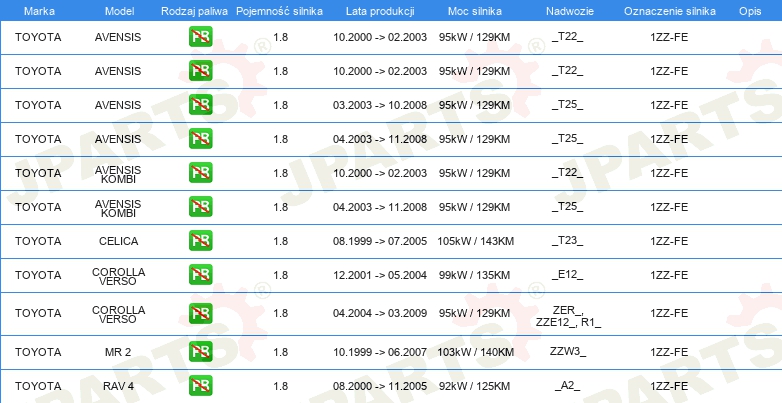Click the Model column header
Viewport: 782px width, 403px height.
pos(119,11)
